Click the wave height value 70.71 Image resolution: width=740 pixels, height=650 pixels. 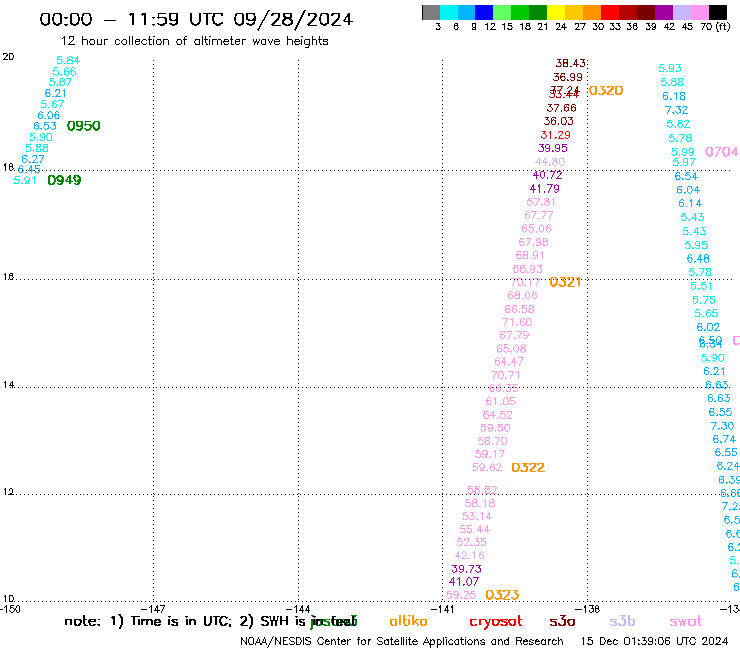505,376
